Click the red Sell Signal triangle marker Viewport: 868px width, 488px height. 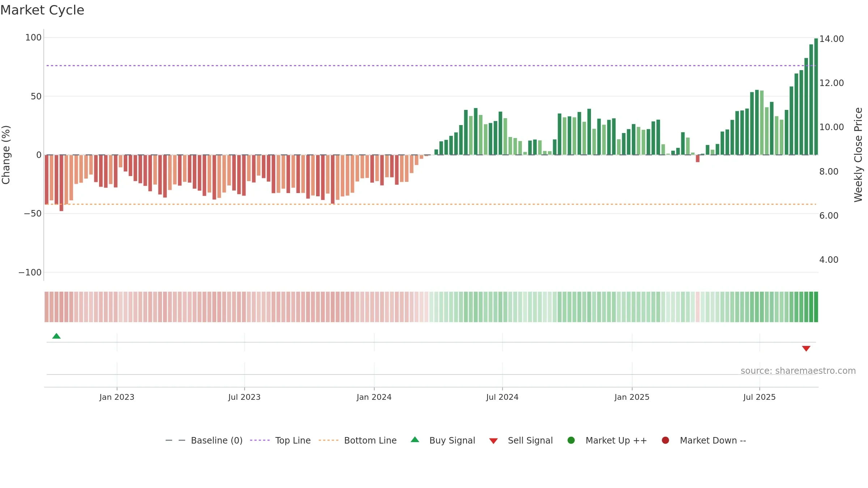806,348
